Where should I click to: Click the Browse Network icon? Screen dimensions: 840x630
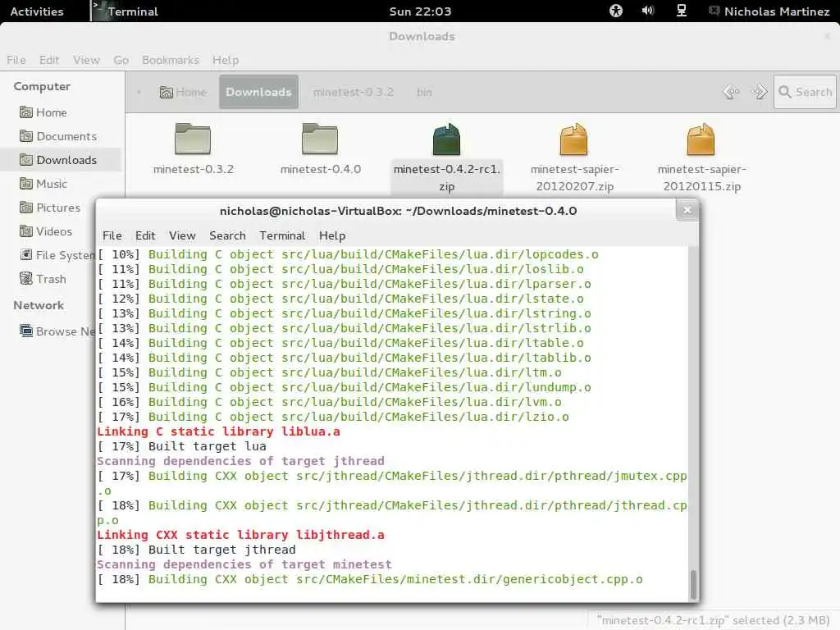[25, 331]
